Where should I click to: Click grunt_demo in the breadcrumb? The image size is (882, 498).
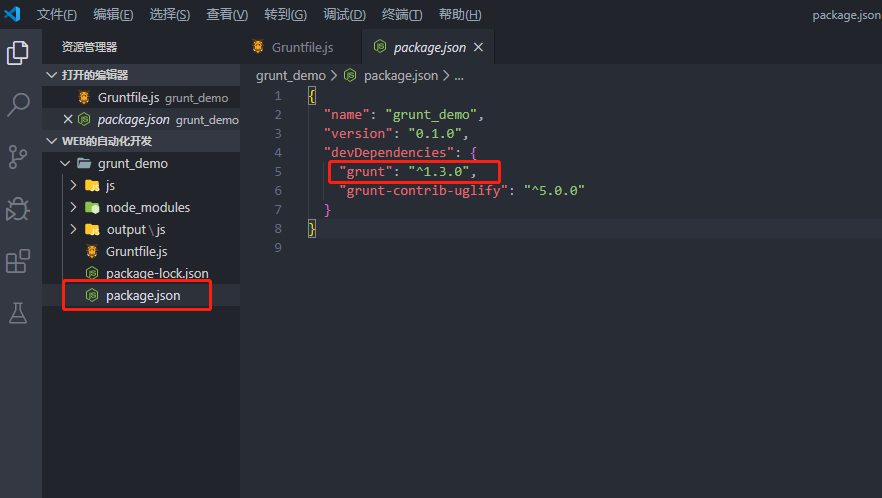coord(291,75)
